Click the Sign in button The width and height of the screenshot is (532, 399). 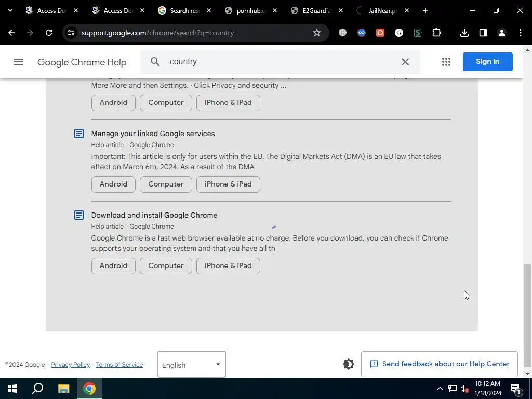coord(487,62)
